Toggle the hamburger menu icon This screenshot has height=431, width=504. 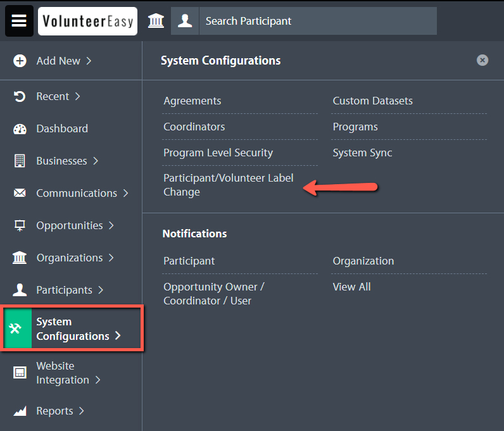[19, 21]
